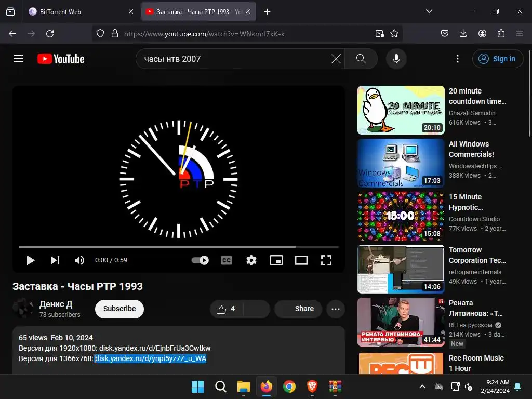The height and width of the screenshot is (399, 532).
Task: Skip to the next video
Action: click(x=55, y=260)
